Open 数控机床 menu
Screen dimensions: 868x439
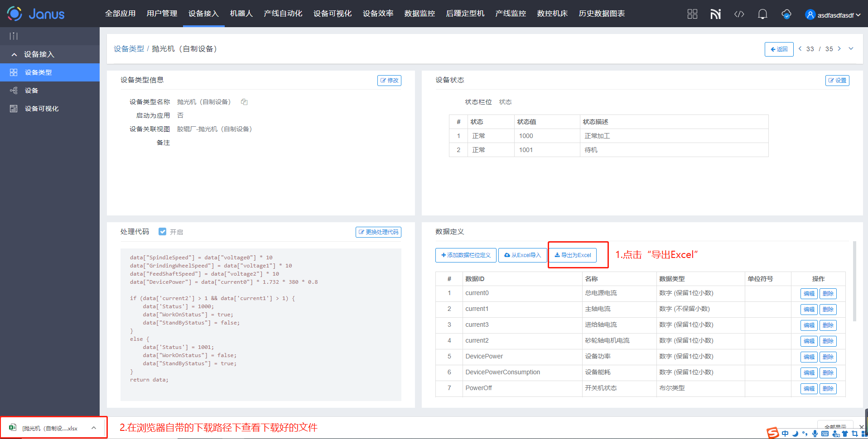pyautogui.click(x=552, y=14)
